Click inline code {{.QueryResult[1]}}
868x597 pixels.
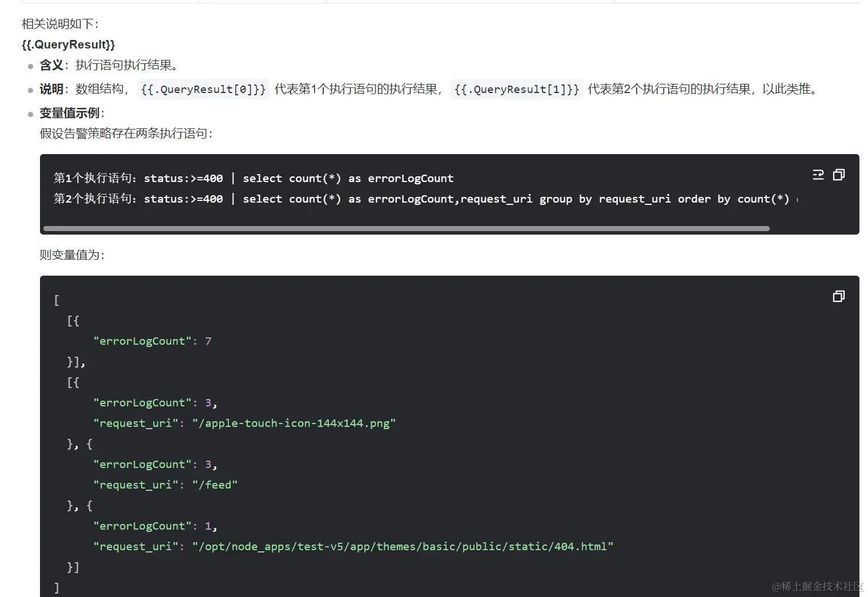(517, 89)
